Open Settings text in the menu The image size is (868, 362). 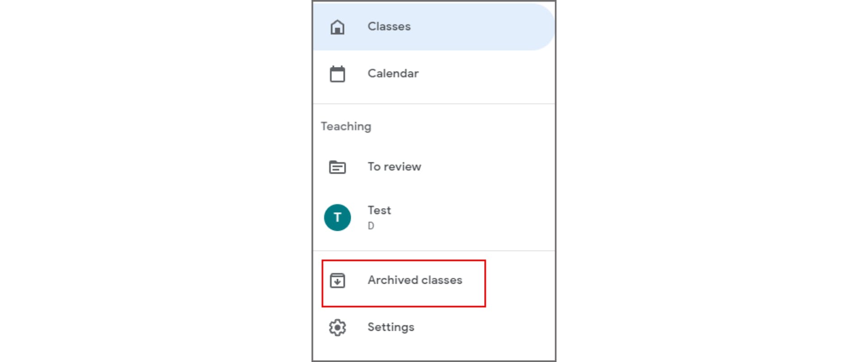(391, 327)
